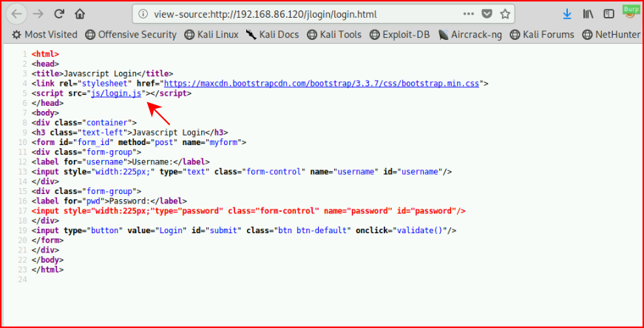Open Kali Docs bookmark
This screenshot has height=328, width=644.
273,35
